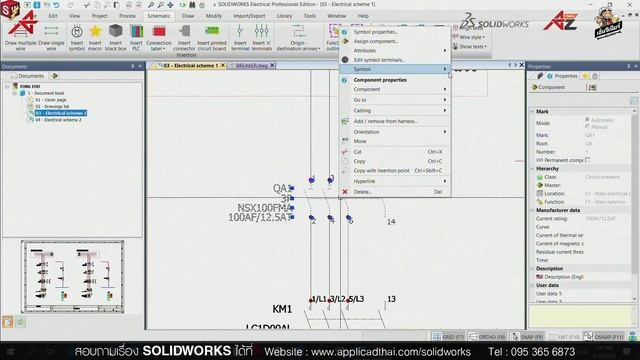Click the Insert PLC tool
The image size is (640, 360).
coord(136,38)
